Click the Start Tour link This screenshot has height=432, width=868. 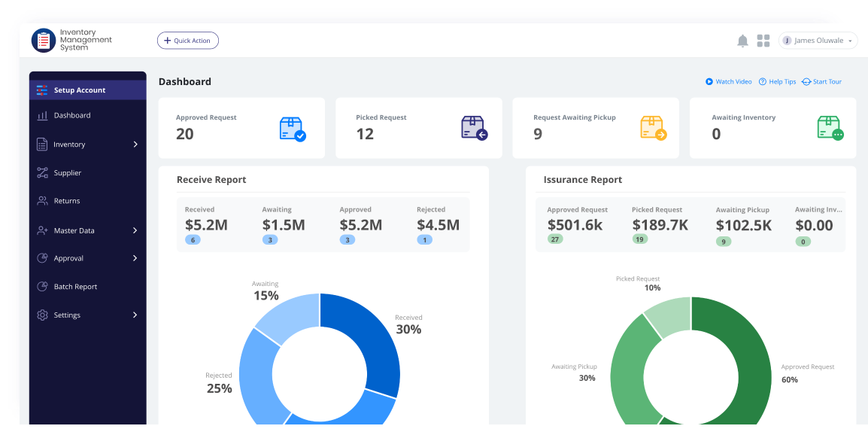821,82
